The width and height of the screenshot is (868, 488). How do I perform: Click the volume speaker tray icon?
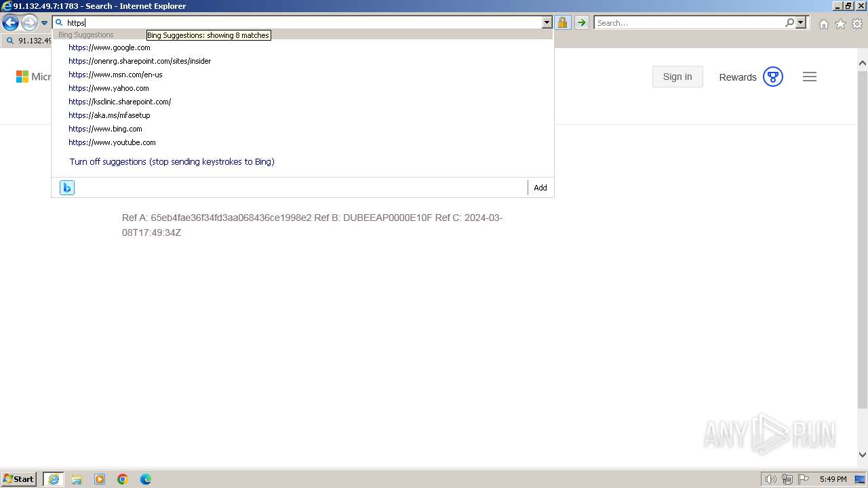(770, 479)
